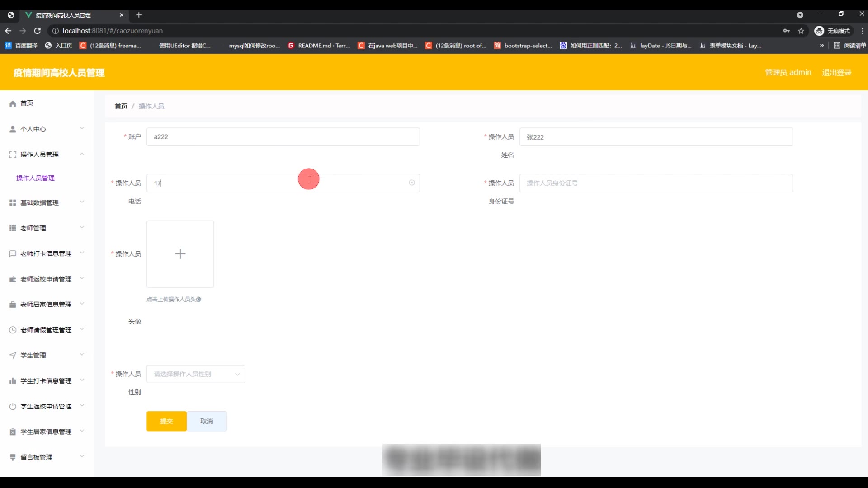
Task: Bookmark page with star icon
Action: click(x=801, y=31)
